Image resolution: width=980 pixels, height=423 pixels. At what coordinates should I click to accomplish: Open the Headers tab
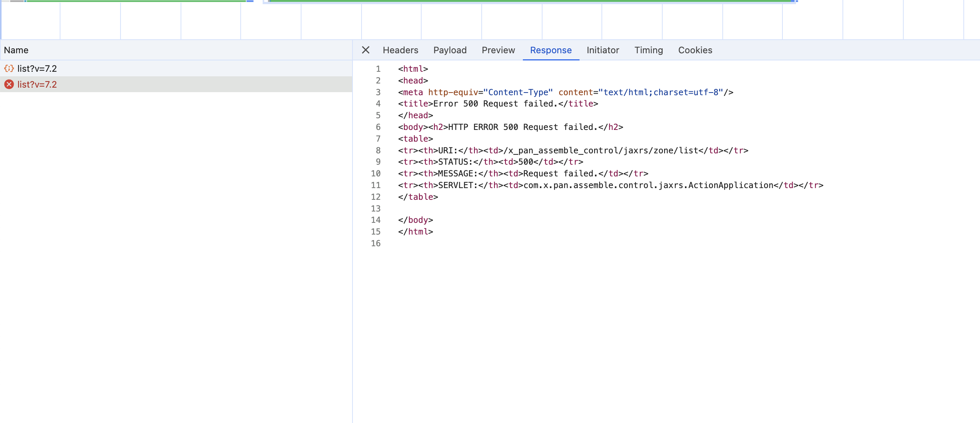click(x=400, y=50)
